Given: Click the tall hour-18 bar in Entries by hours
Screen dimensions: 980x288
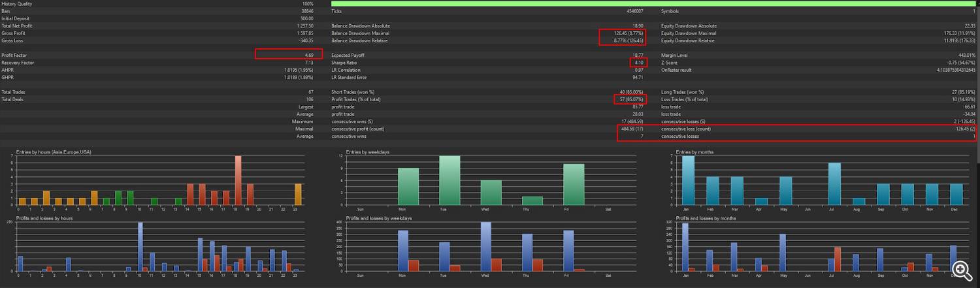Looking at the screenshot, I should 238,180.
